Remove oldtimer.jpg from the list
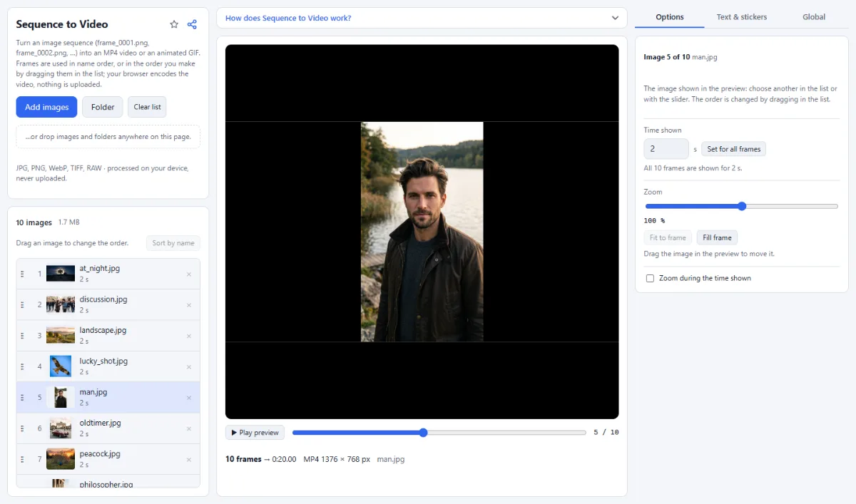 tap(189, 428)
